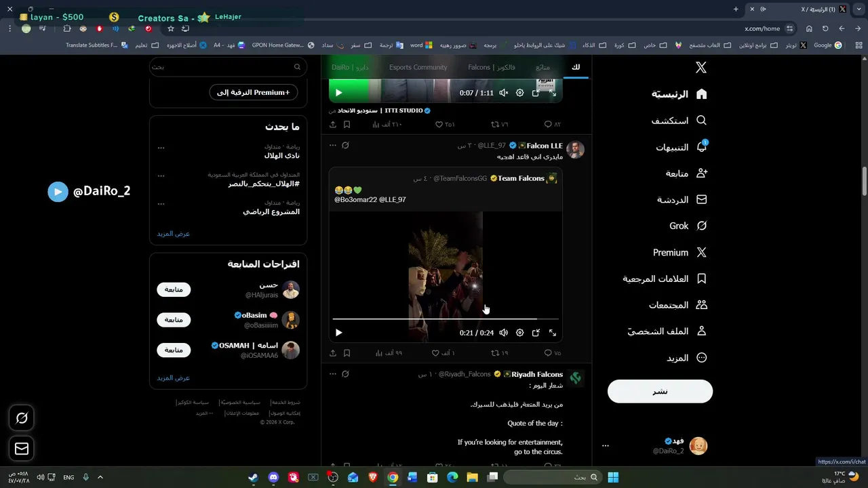Ask Grok about the Falcon LLE post
The height and width of the screenshot is (488, 868).
tap(345, 146)
